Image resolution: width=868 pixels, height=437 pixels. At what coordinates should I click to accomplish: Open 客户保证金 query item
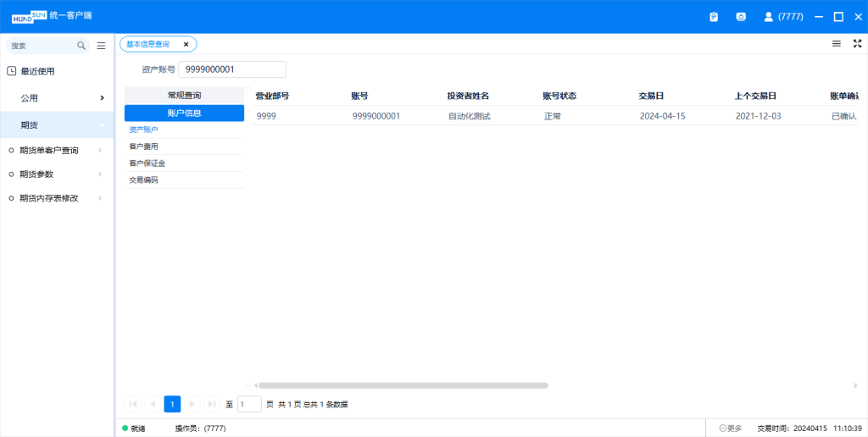coord(147,163)
